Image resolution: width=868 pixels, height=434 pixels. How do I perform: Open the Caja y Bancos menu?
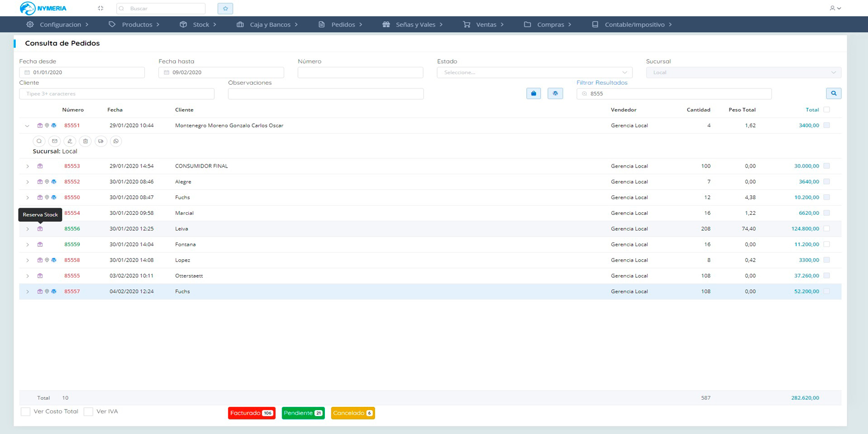click(267, 24)
